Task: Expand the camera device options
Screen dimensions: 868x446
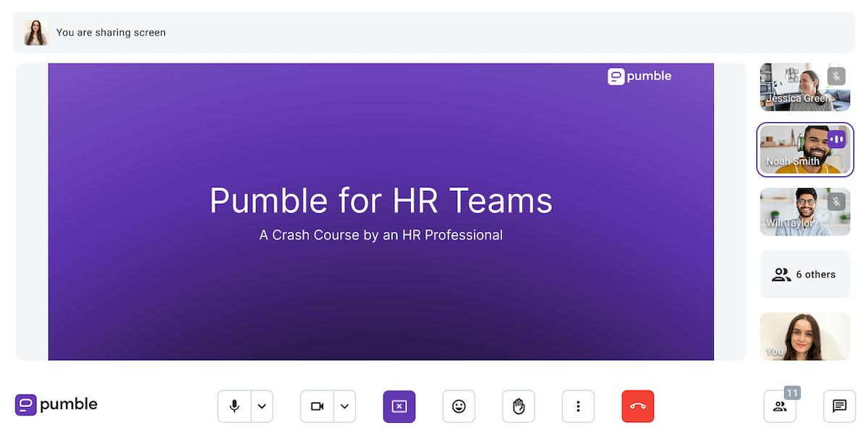Action: click(344, 406)
